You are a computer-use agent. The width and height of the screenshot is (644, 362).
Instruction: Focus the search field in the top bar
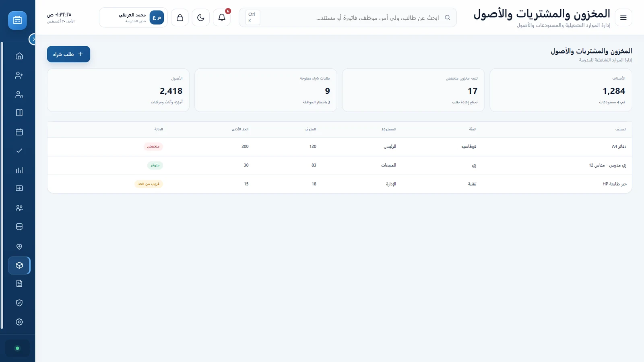point(348,18)
